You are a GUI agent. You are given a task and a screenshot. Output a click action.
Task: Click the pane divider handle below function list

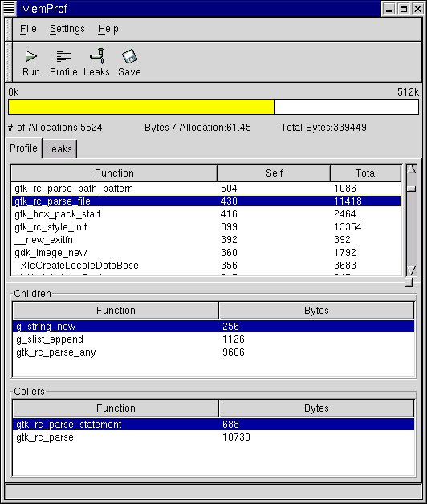[409, 282]
